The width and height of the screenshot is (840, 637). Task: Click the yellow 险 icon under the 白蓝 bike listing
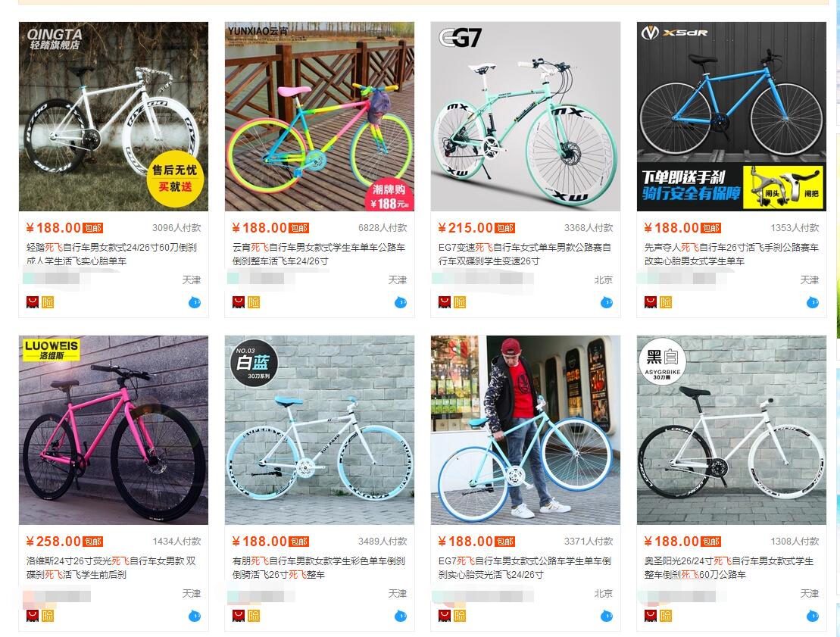click(254, 616)
